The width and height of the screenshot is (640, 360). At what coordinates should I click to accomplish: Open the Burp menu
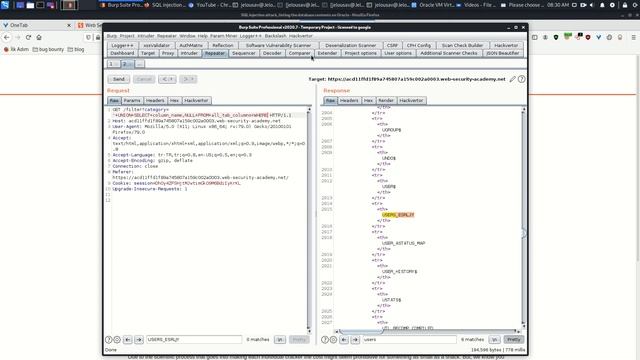[x=111, y=36]
